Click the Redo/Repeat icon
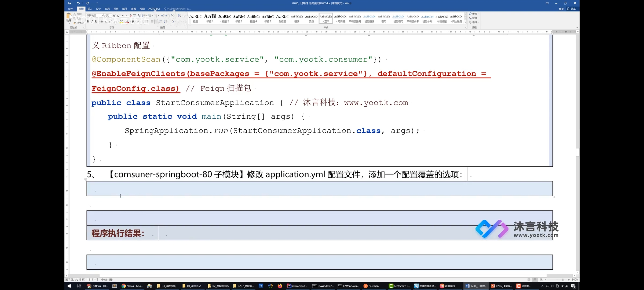 pyautogui.click(x=88, y=3)
